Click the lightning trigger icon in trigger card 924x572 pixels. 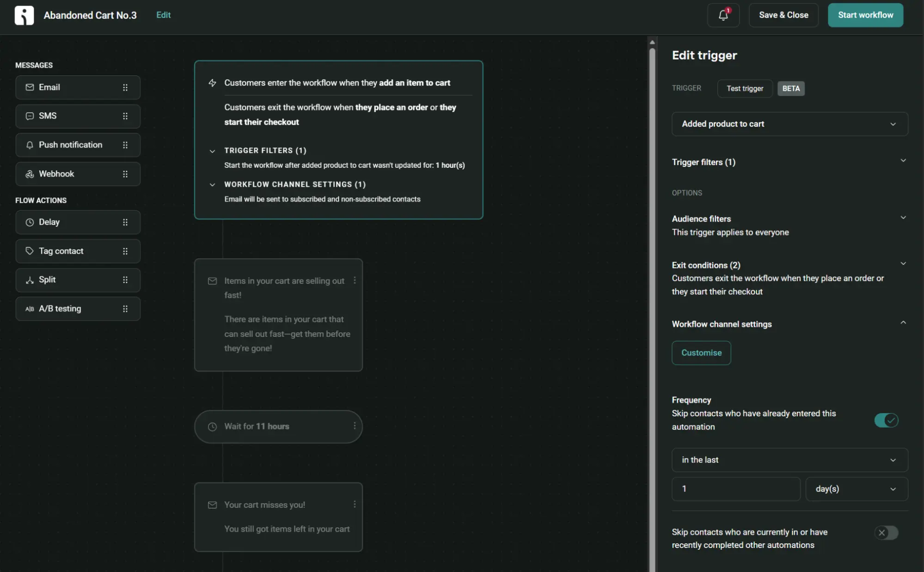pyautogui.click(x=212, y=83)
